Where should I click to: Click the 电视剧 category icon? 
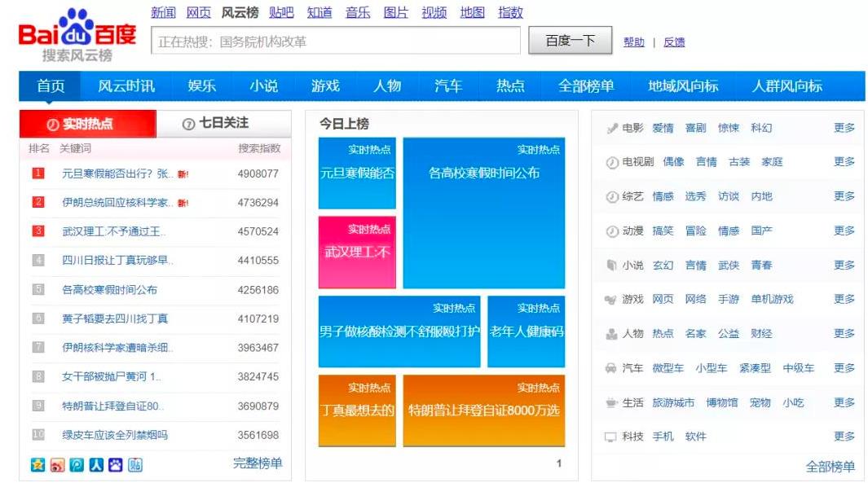612,163
